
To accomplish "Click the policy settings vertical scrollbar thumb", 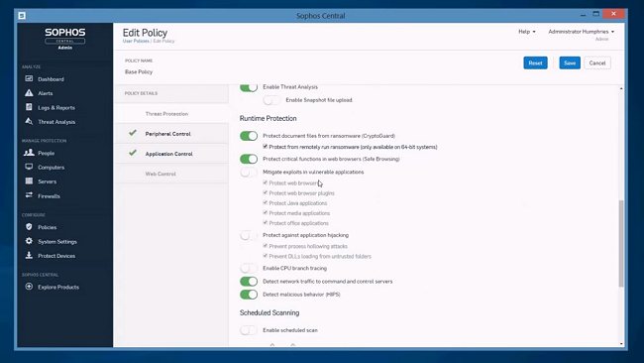I will click(x=621, y=243).
